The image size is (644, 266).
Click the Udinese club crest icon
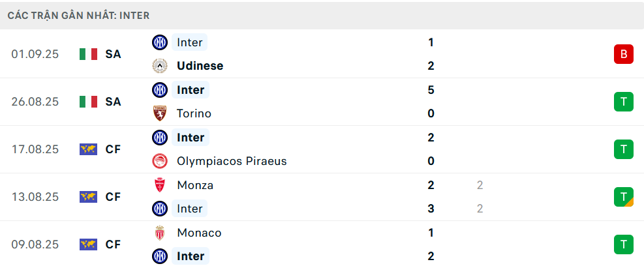160,66
